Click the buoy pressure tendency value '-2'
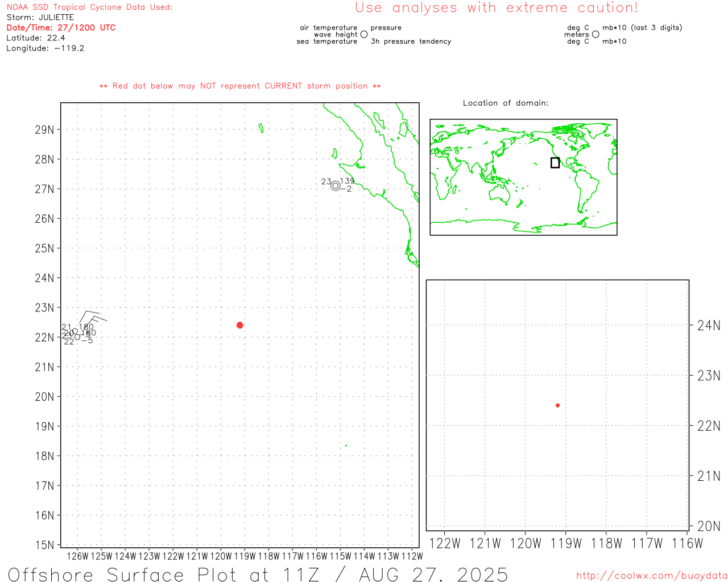 pyautogui.click(x=346, y=189)
